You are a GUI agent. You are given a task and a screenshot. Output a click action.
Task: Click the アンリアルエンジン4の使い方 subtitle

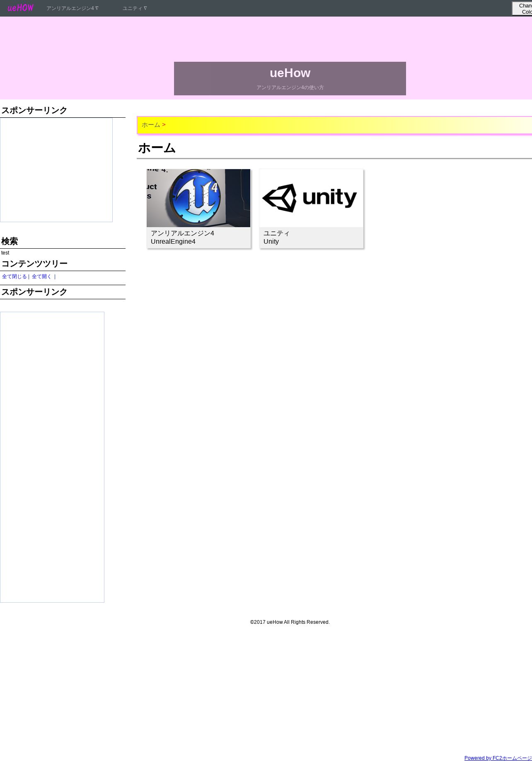pos(290,87)
